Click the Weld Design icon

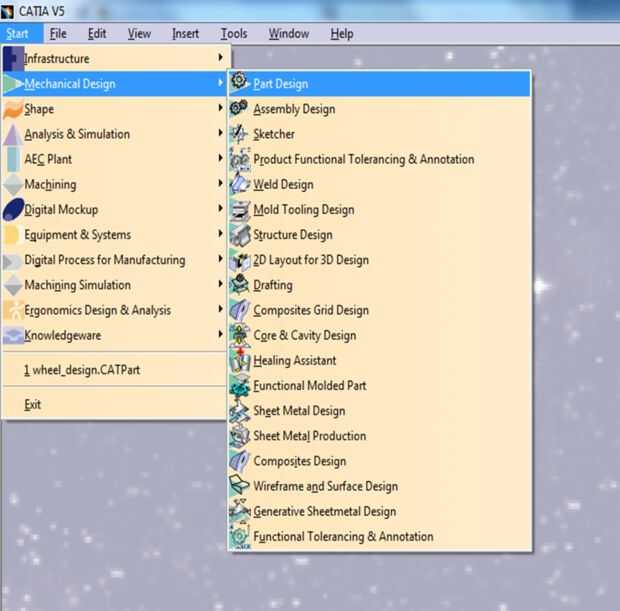(239, 184)
